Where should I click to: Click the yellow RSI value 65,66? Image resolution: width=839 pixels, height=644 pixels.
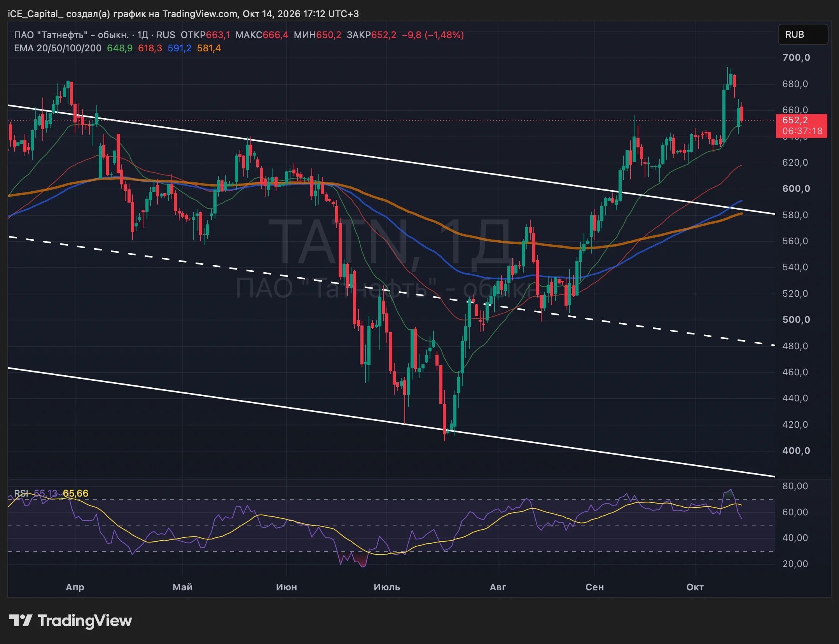75,493
